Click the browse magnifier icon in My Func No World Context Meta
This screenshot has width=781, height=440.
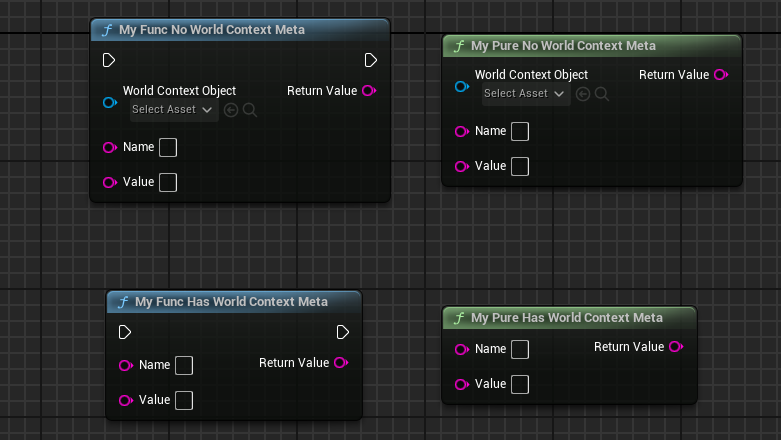pos(250,109)
